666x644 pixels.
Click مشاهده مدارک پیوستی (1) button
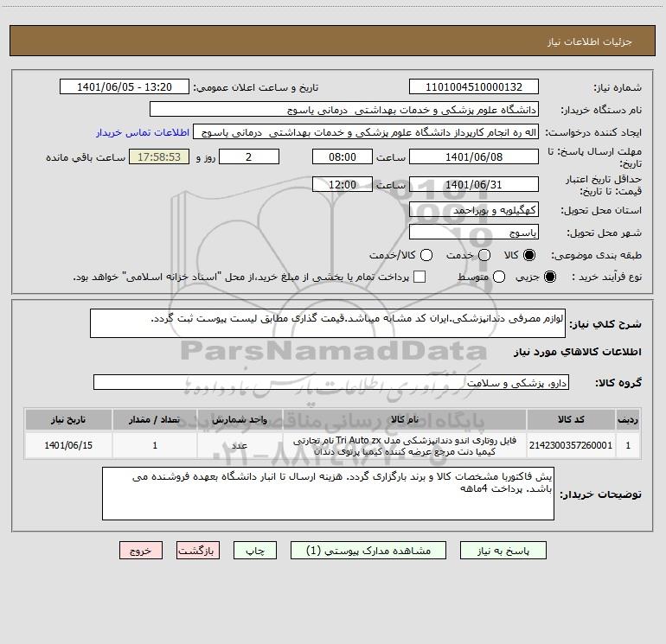pos(368,551)
